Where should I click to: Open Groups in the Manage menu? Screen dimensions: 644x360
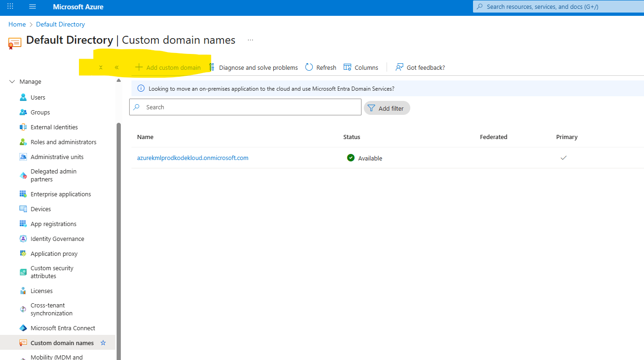pos(40,112)
